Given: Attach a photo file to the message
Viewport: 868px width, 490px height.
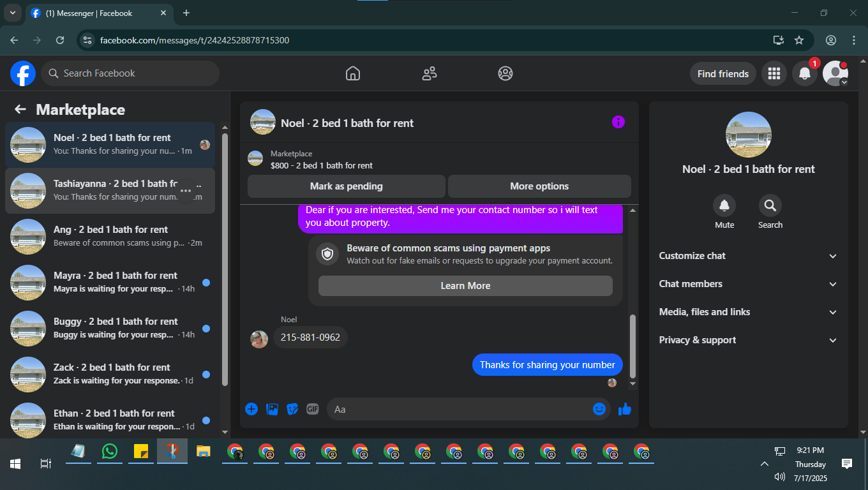Looking at the screenshot, I should click(x=272, y=409).
